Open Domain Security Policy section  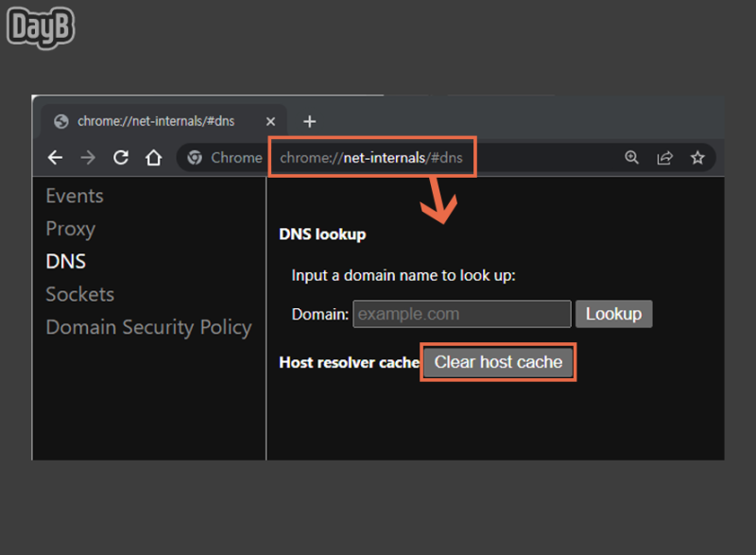coord(148,328)
